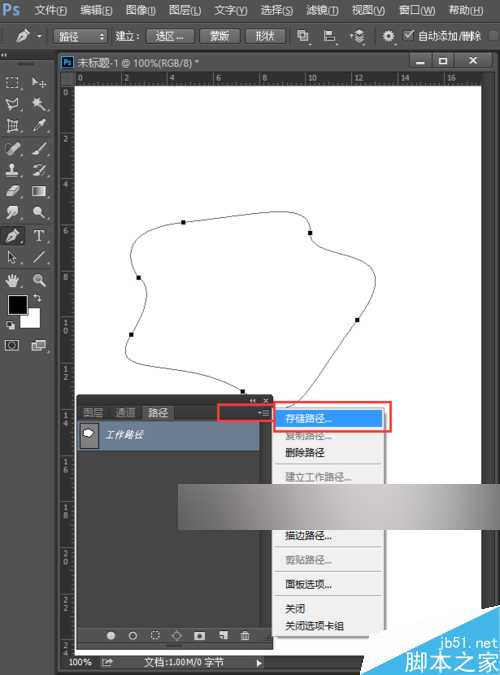Pick the Magic Wand tool
This screenshot has height=675, width=500.
(39, 104)
